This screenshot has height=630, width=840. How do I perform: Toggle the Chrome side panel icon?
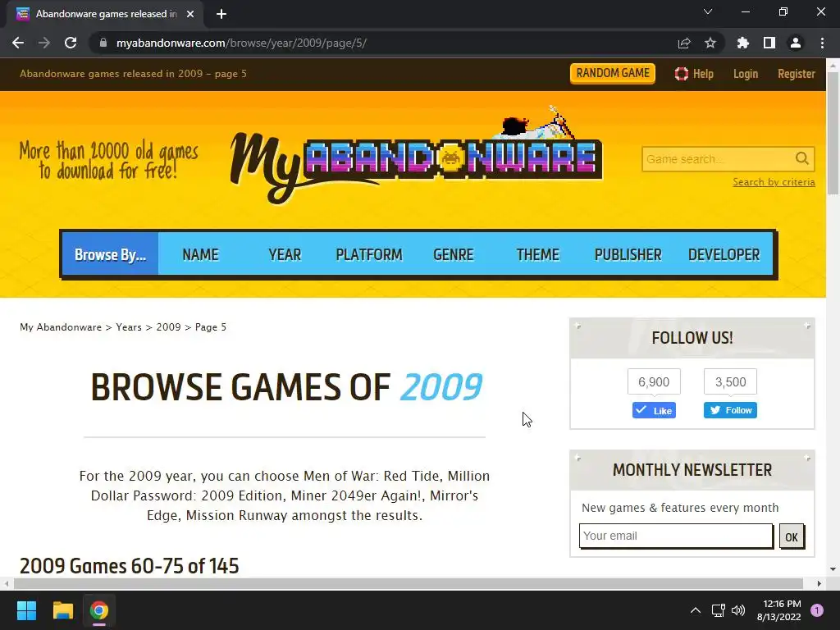[769, 43]
